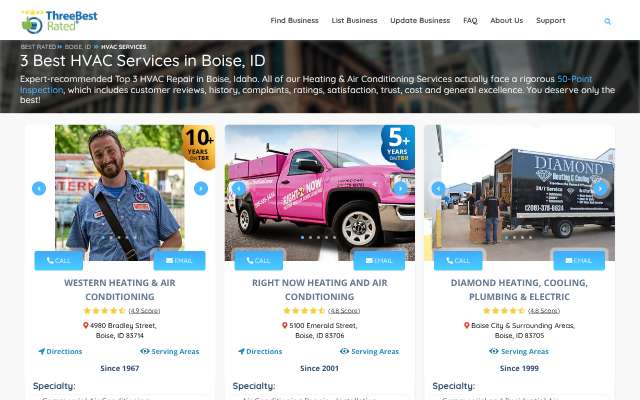This screenshot has height=400, width=640.
Task: Open Support page
Action: tap(551, 20)
